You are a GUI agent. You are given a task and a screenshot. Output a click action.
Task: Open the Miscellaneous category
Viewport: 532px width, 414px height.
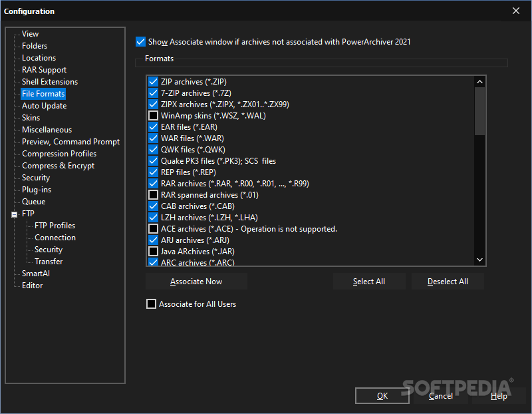(47, 130)
